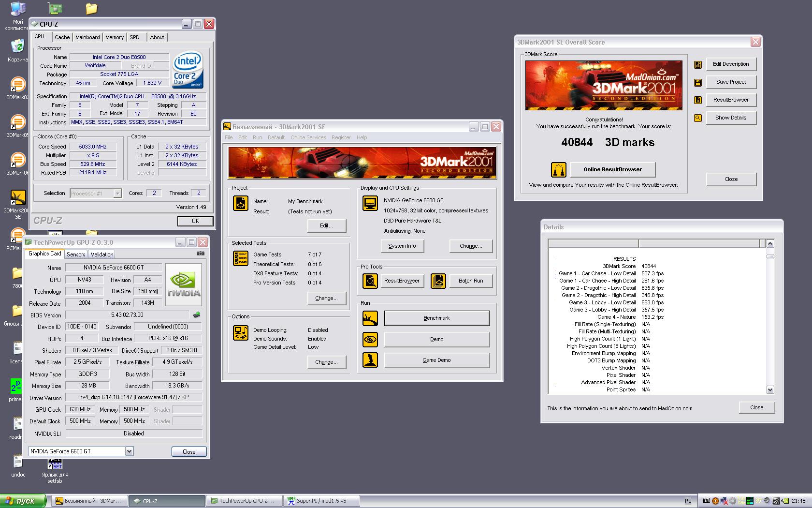Click the GPU-Z BIOS save chip icon

[196, 315]
